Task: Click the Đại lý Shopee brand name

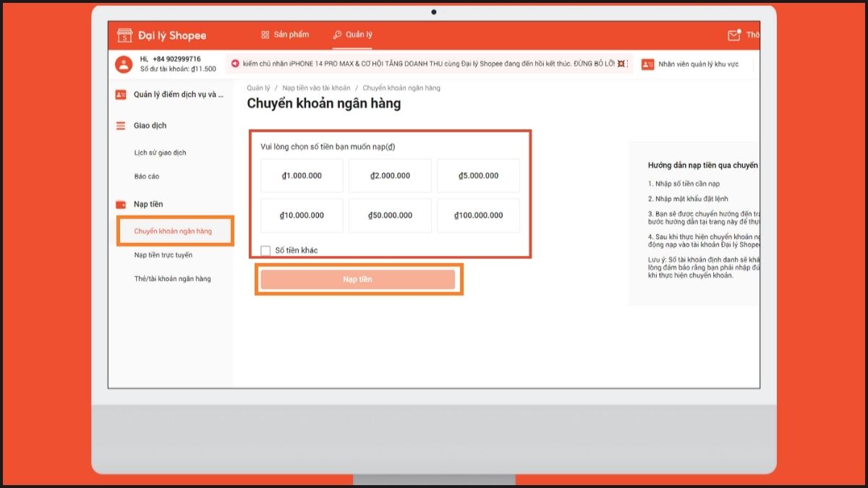Action: 172,35
